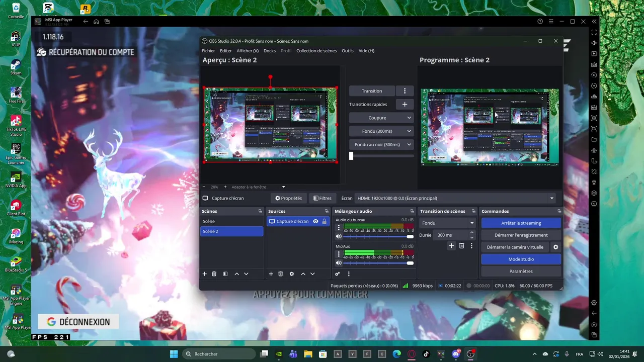Pop out the Scènes dock
Screen dimensions: 644x362
click(x=260, y=211)
